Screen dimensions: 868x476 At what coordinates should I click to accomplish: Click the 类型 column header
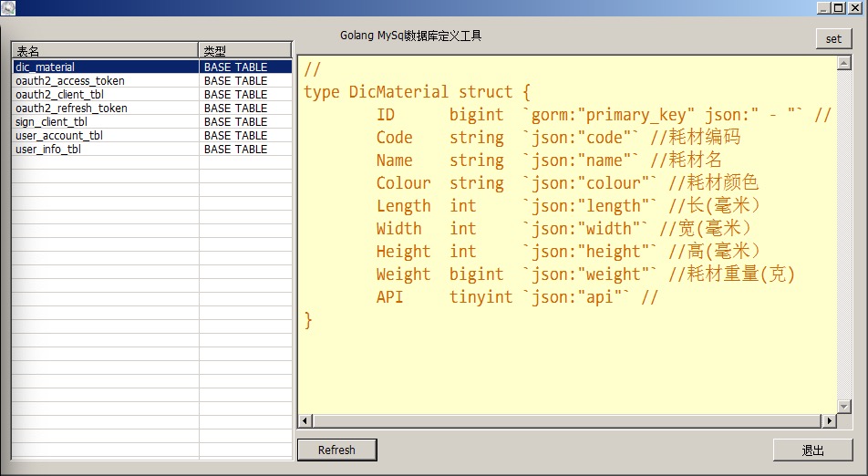click(x=244, y=51)
